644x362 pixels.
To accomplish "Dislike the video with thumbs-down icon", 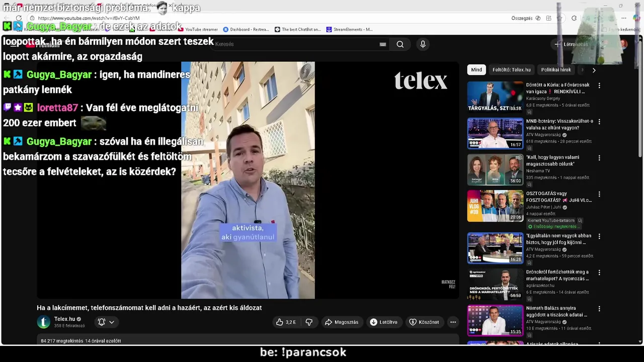I will [x=309, y=322].
